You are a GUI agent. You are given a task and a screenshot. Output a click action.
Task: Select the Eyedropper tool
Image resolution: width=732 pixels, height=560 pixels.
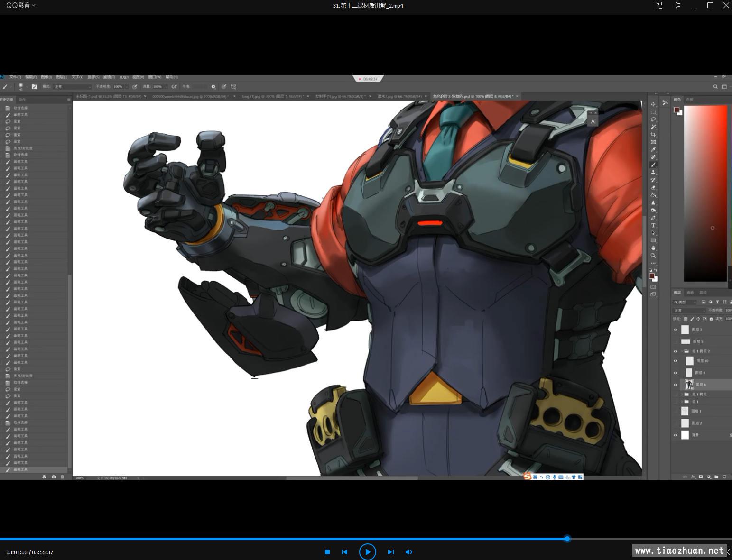click(653, 150)
